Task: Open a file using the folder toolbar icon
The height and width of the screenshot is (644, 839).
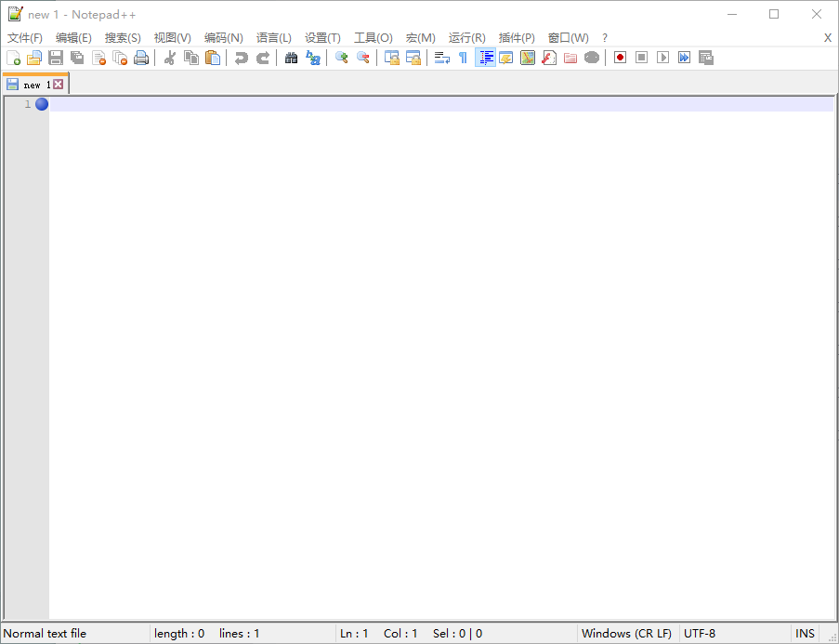Action: point(34,58)
